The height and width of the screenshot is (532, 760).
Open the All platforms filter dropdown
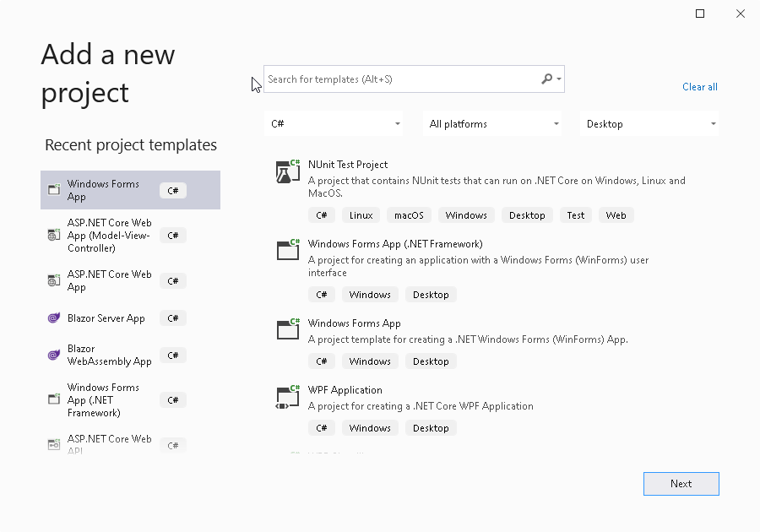click(x=492, y=123)
